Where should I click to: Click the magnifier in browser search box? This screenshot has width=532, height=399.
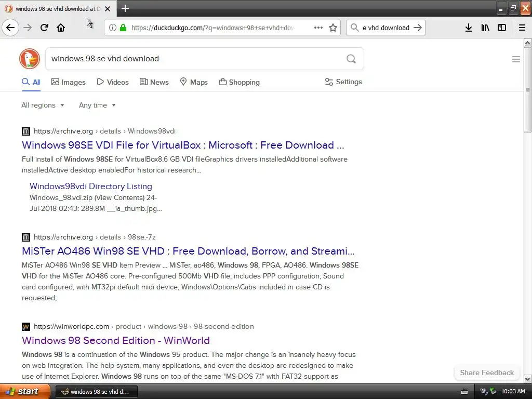354,28
